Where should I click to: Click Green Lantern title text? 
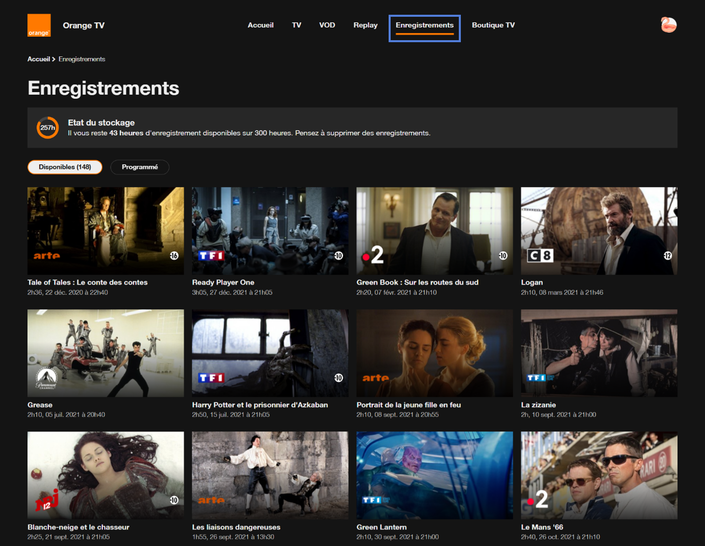(x=381, y=527)
